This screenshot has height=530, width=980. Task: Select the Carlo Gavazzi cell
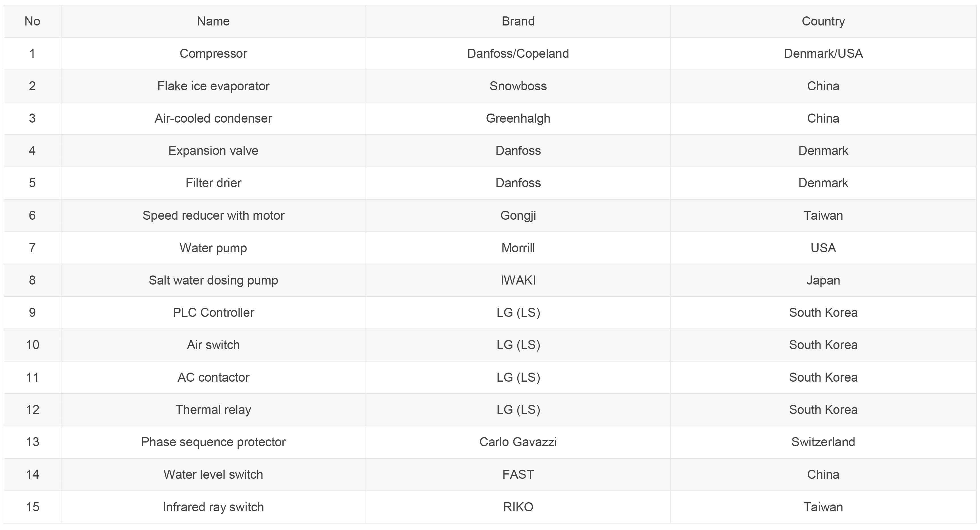tap(518, 442)
